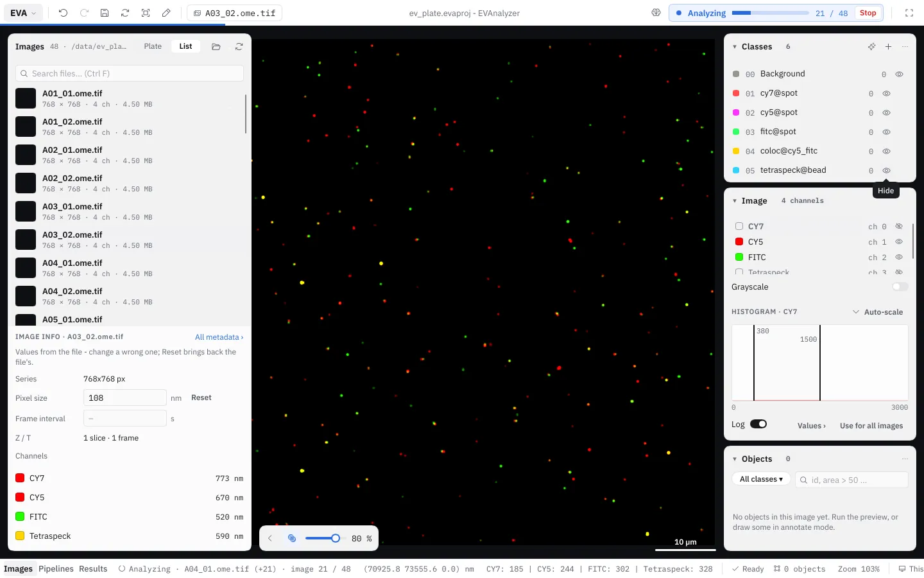924x578 pixels.
Task: Toggle visibility of Background class
Action: [899, 74]
